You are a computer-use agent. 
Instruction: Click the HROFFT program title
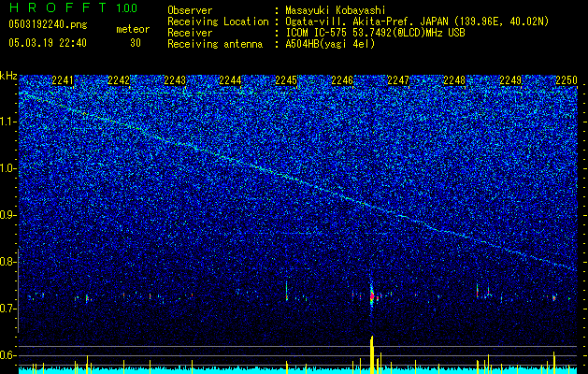(58, 7)
